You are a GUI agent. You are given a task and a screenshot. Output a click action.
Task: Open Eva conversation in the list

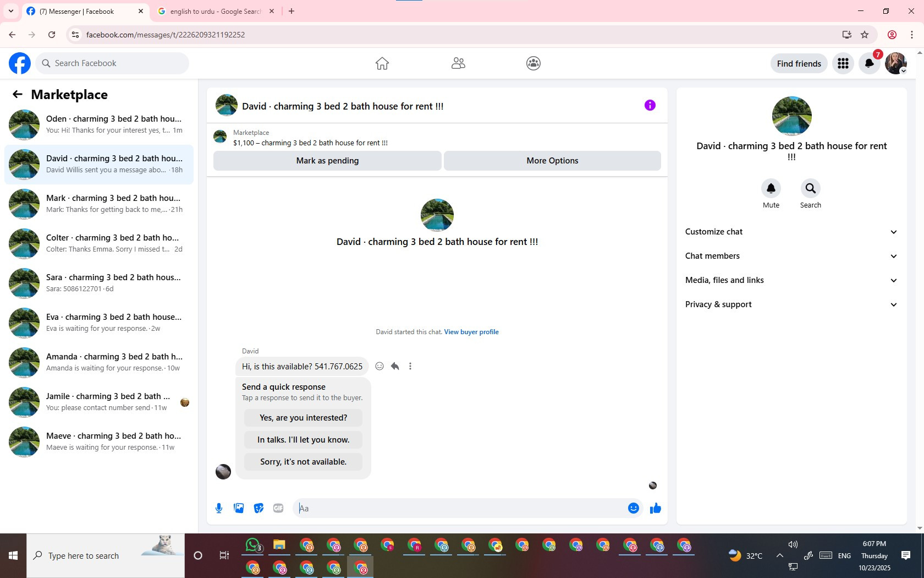(x=99, y=323)
